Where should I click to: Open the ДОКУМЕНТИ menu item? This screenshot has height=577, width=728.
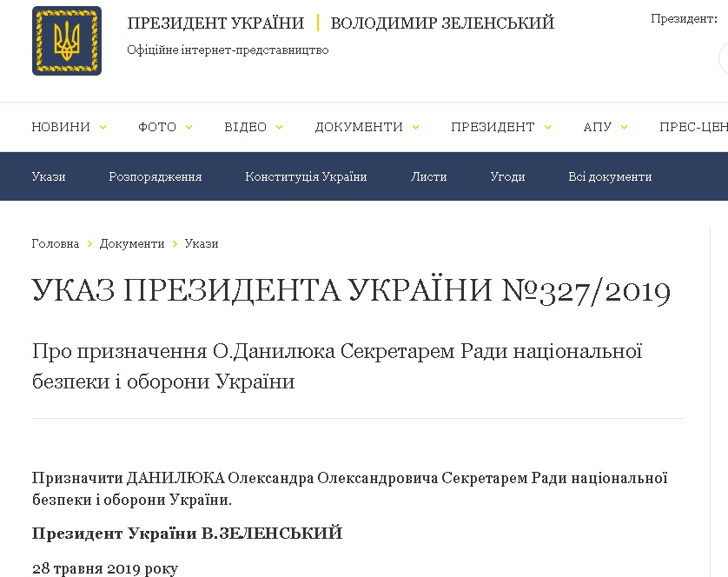[x=359, y=127]
